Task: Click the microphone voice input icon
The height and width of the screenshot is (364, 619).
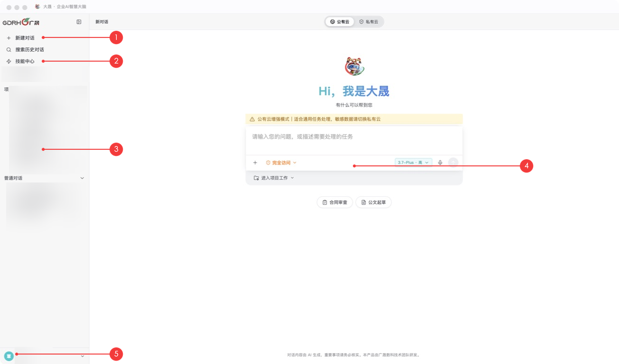Action: pos(440,163)
